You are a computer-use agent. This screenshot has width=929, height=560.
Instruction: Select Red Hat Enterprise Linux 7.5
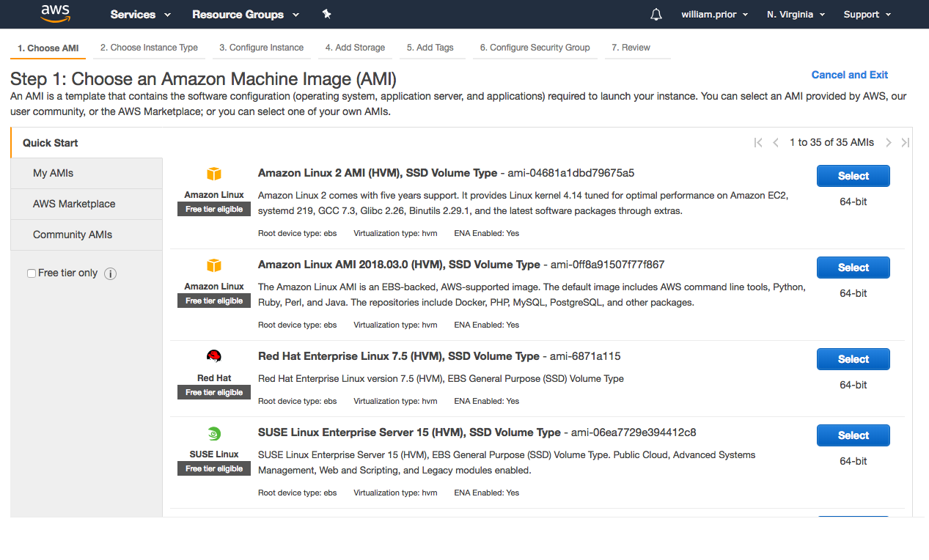(853, 359)
